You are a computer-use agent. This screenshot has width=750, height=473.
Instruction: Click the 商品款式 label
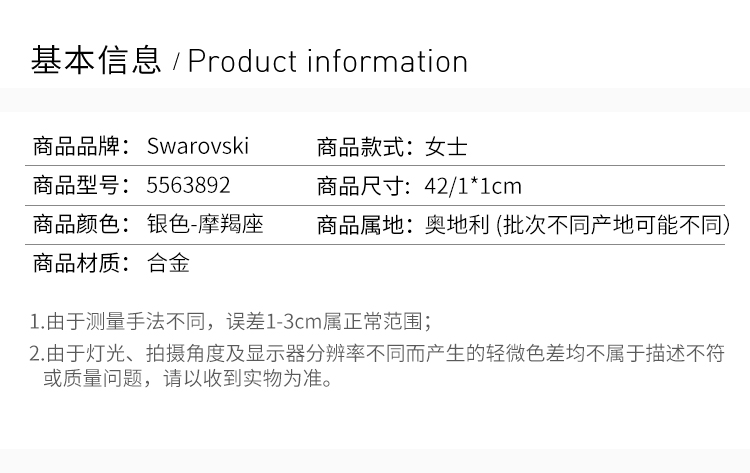point(365,147)
